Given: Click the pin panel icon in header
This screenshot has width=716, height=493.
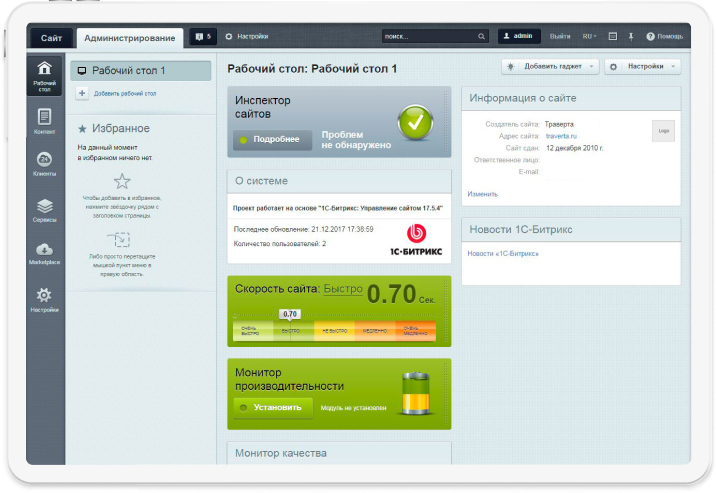Looking at the screenshot, I should click(631, 37).
